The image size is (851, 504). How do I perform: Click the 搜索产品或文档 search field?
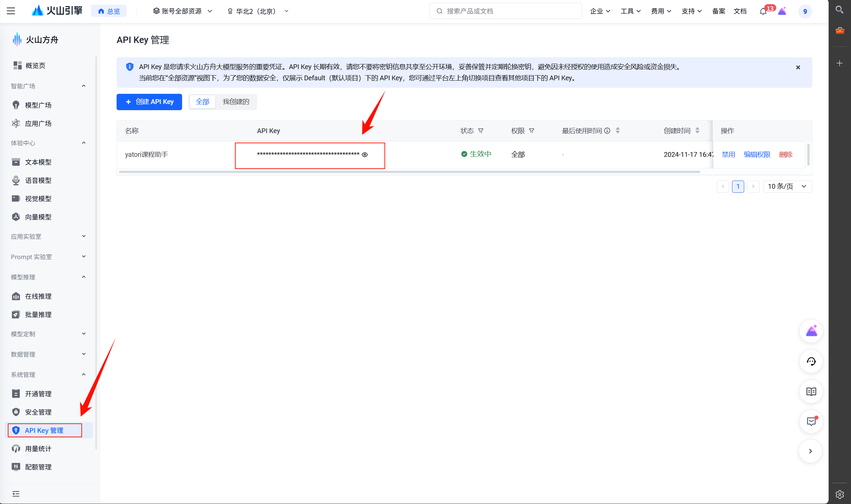click(x=506, y=11)
